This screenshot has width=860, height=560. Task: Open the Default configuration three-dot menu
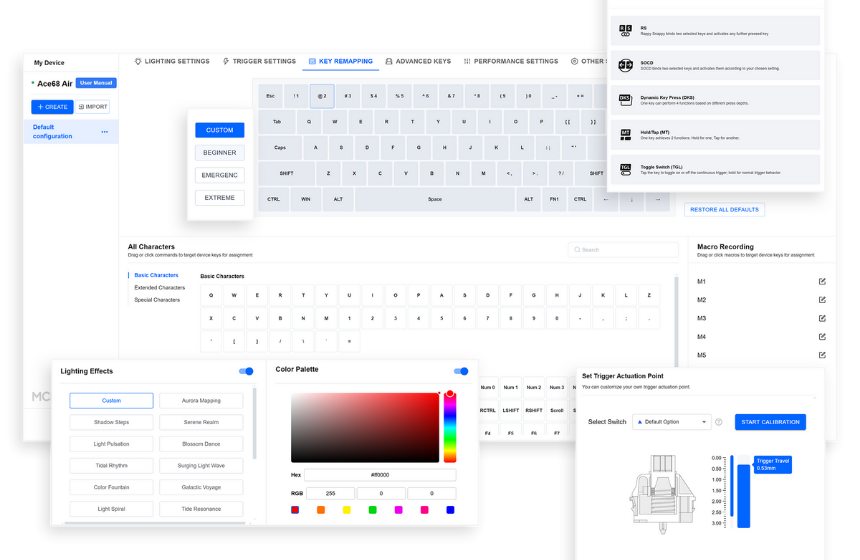[x=104, y=132]
